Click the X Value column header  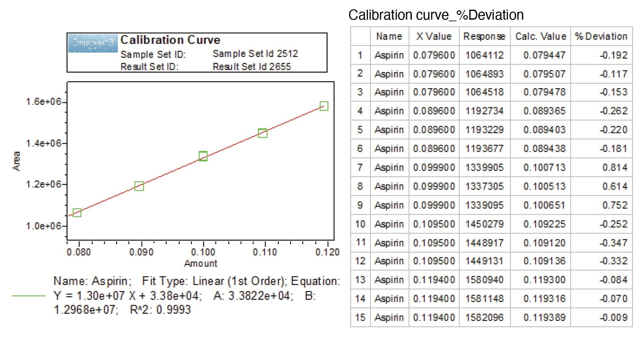tap(434, 36)
